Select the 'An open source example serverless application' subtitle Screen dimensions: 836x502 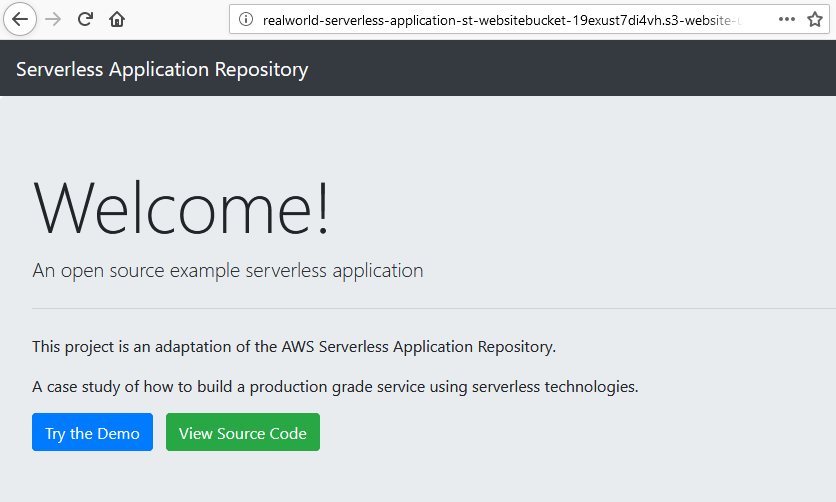tap(228, 271)
